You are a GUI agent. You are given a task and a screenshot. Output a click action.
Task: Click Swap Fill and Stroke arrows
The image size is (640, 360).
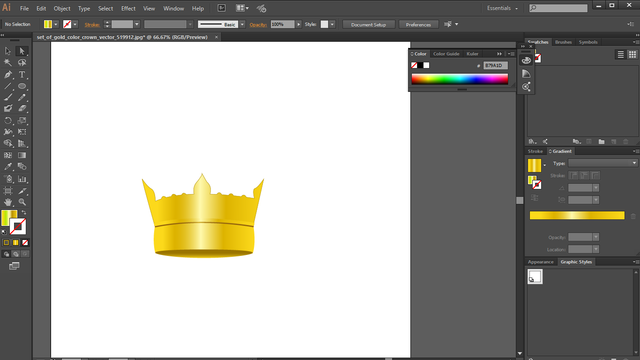24,213
